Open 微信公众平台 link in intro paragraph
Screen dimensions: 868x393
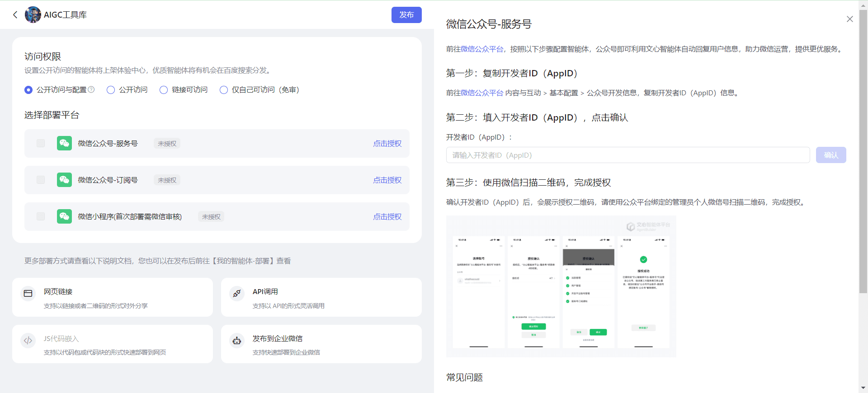(482, 49)
